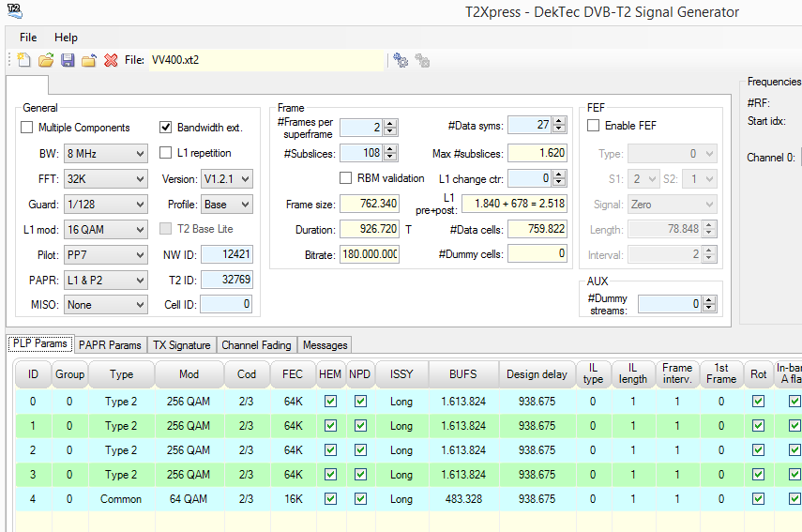Click the FEC column header

pos(293,374)
